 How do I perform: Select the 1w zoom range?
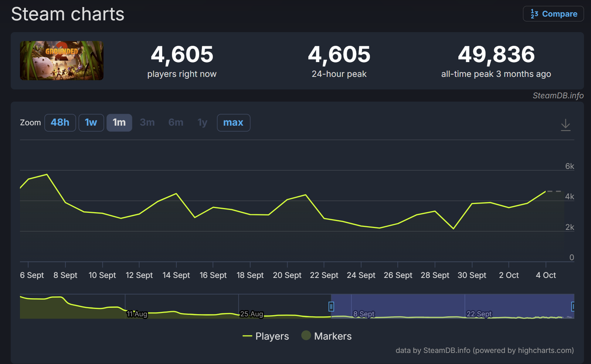pos(91,123)
